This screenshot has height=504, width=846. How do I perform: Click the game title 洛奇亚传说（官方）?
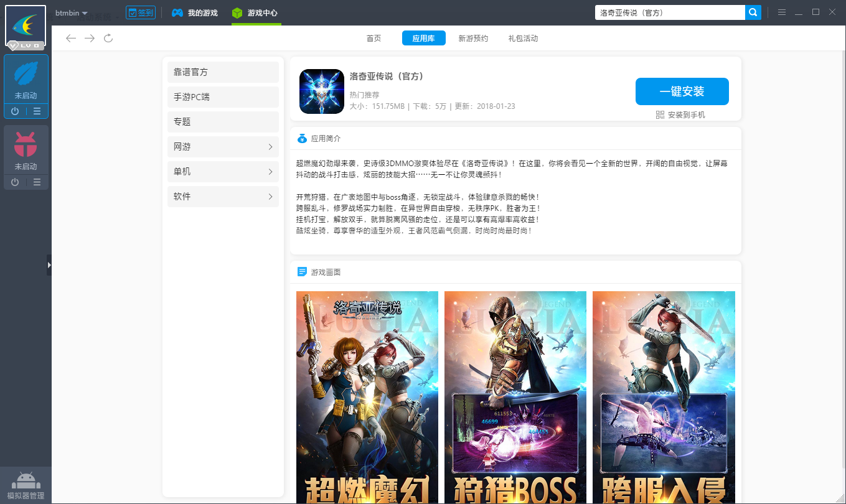[387, 77]
